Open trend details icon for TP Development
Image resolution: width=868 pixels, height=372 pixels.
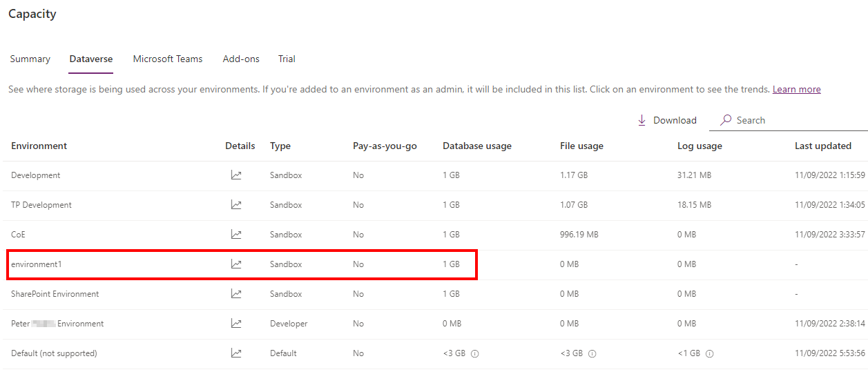click(236, 205)
